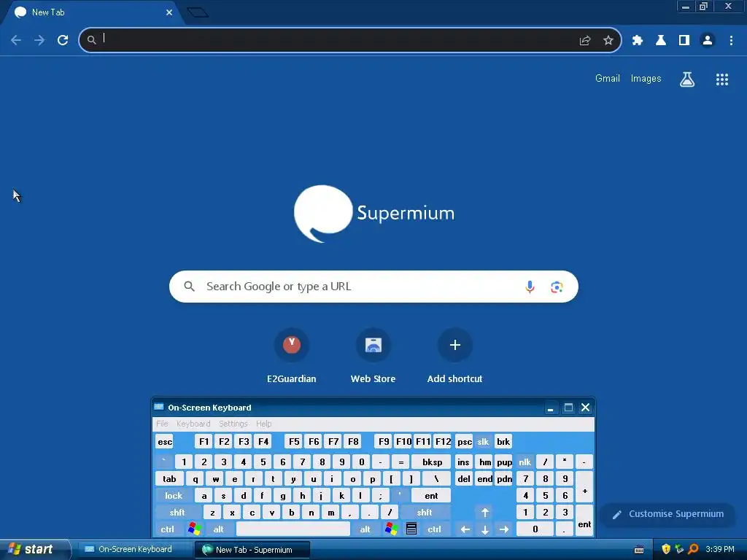Click the space bar key

(x=293, y=529)
